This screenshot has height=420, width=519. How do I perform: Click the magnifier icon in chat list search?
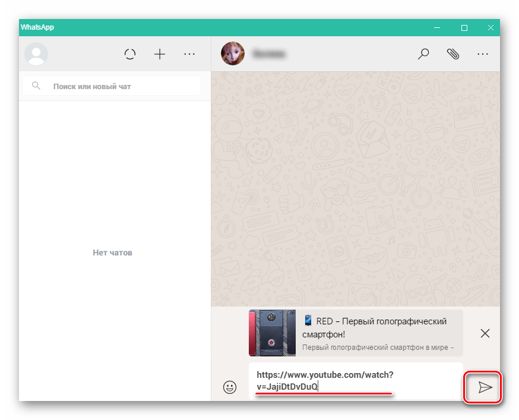[36, 86]
